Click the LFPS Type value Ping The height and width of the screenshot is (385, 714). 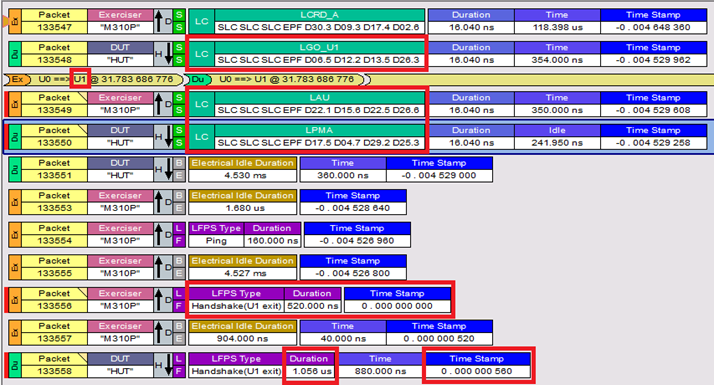(x=216, y=241)
